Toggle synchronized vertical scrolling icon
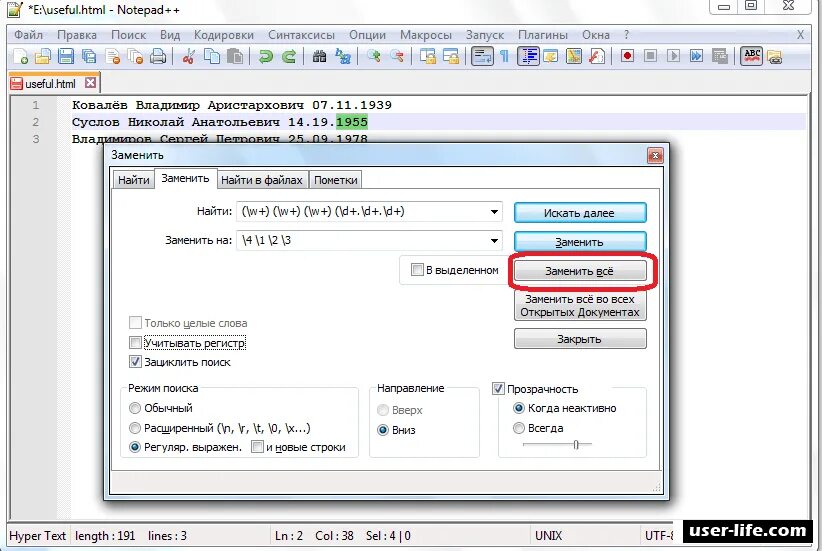 428,56
